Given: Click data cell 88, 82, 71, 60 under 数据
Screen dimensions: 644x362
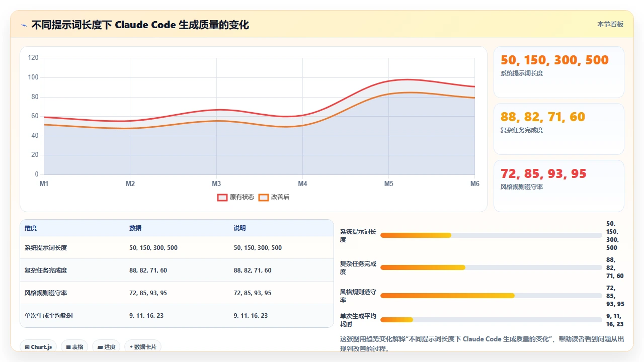Looking at the screenshot, I should pos(148,270).
